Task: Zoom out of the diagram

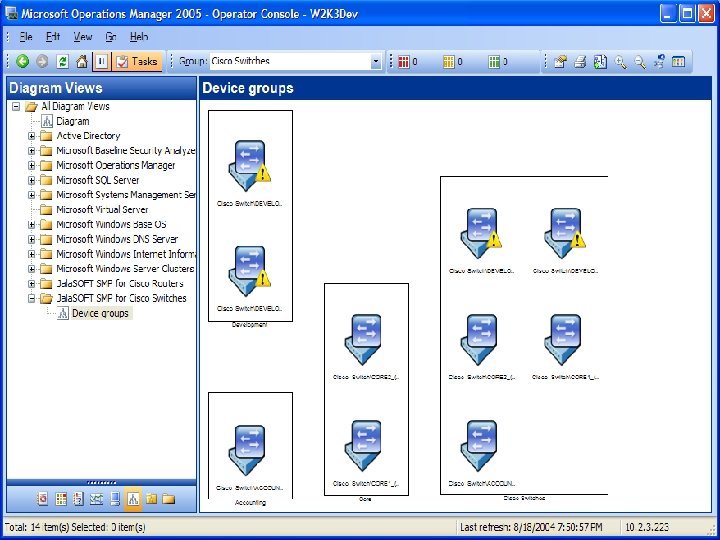Action: coord(640,62)
